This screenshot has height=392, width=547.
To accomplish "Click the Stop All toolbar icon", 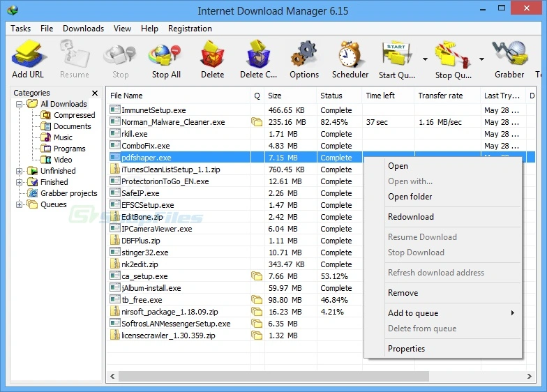I will tap(166, 55).
